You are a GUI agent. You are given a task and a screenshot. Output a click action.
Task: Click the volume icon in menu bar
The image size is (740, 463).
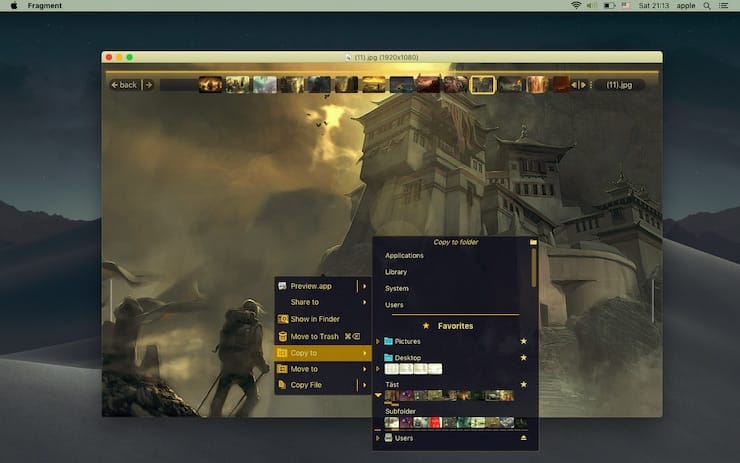(591, 6)
